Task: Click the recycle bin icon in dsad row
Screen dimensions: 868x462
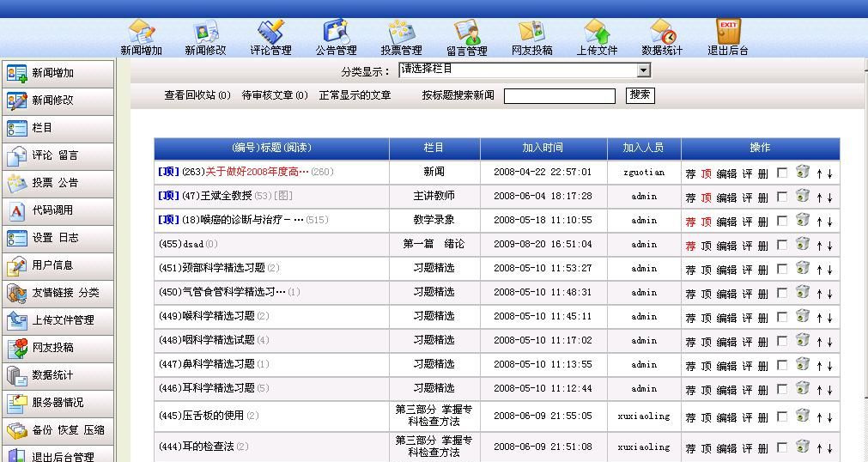Action: (x=802, y=244)
